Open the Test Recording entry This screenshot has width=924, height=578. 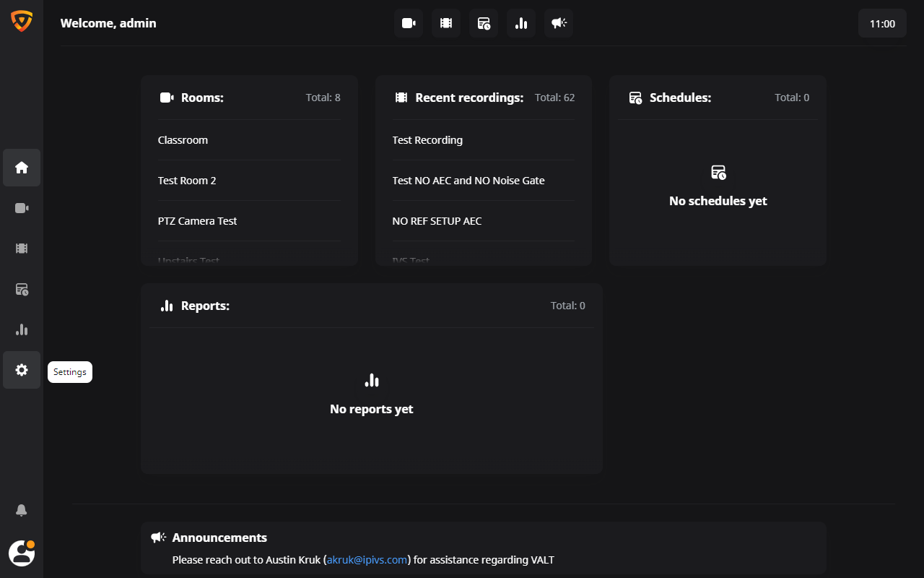427,140
